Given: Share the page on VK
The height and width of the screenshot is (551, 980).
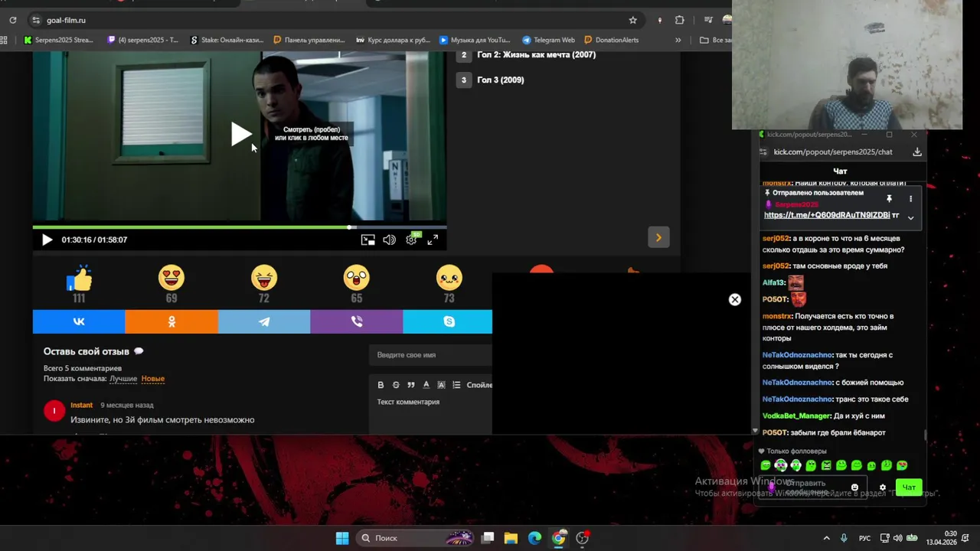Looking at the screenshot, I should (79, 321).
